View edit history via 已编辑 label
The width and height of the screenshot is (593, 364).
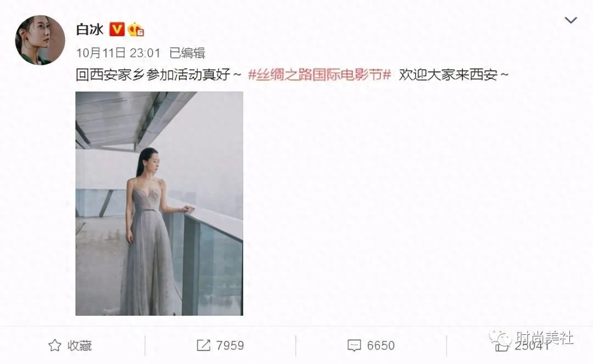click(187, 53)
